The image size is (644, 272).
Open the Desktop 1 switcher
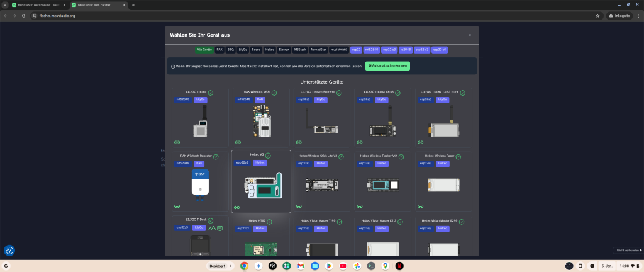pyautogui.click(x=220, y=266)
